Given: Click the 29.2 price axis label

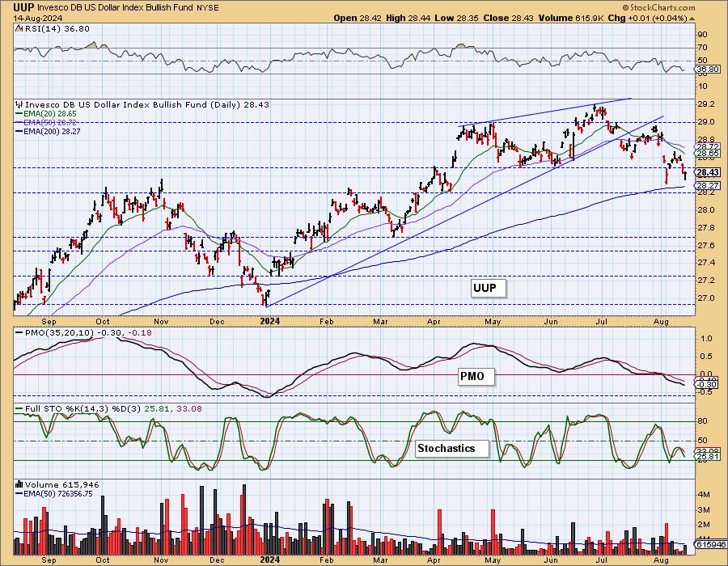Looking at the screenshot, I should [705, 104].
